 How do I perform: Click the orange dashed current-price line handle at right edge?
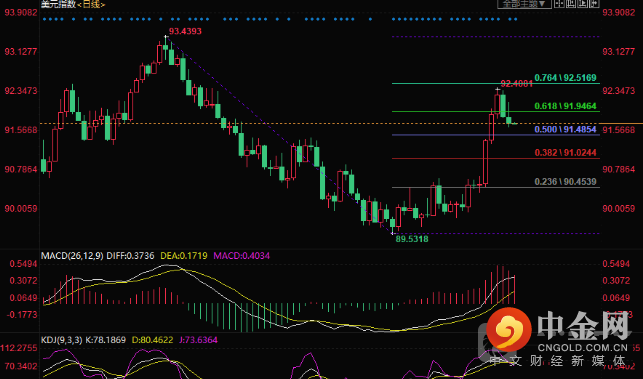621,123
